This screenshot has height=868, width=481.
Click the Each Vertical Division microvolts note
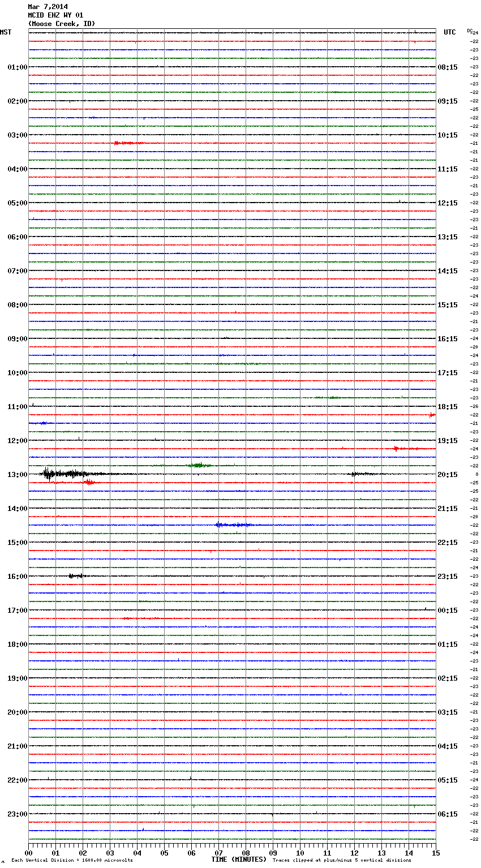(x=72, y=861)
